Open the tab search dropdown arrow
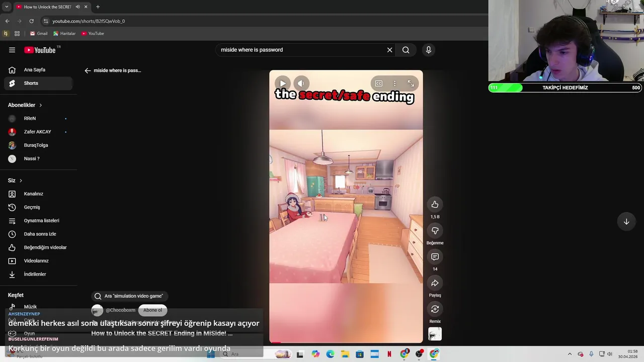 [7, 7]
